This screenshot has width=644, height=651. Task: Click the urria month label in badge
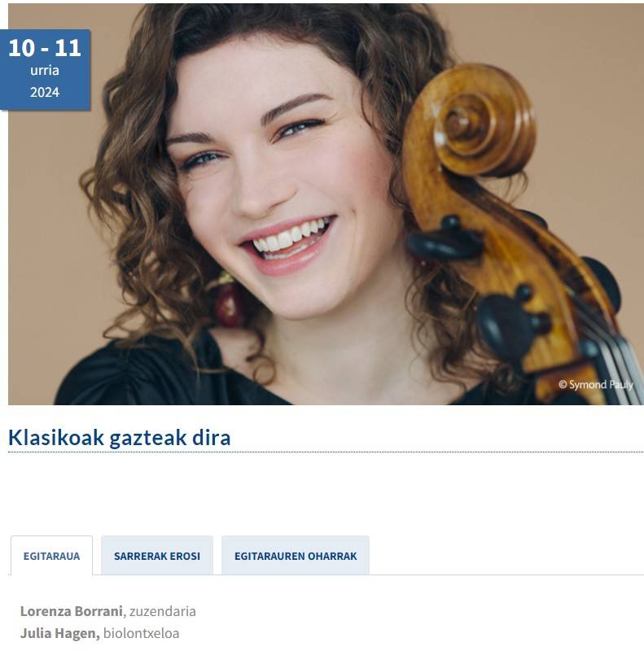45,70
